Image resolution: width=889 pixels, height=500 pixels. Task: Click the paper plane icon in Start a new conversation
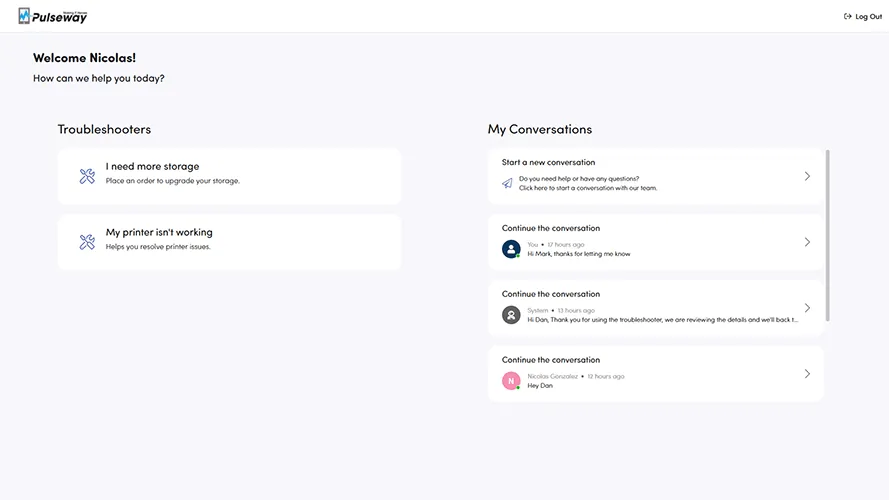[507, 183]
